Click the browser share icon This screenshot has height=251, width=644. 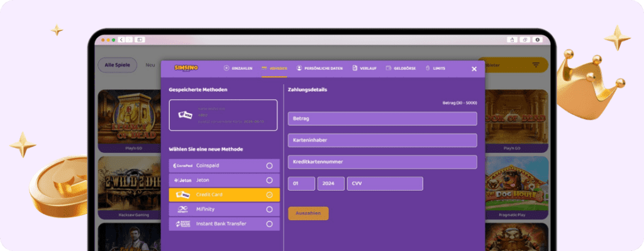[512, 40]
